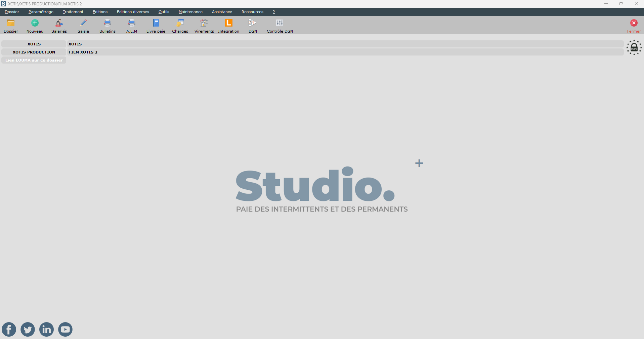
Task: Open the LinkedIn social icon
Action: (x=47, y=329)
